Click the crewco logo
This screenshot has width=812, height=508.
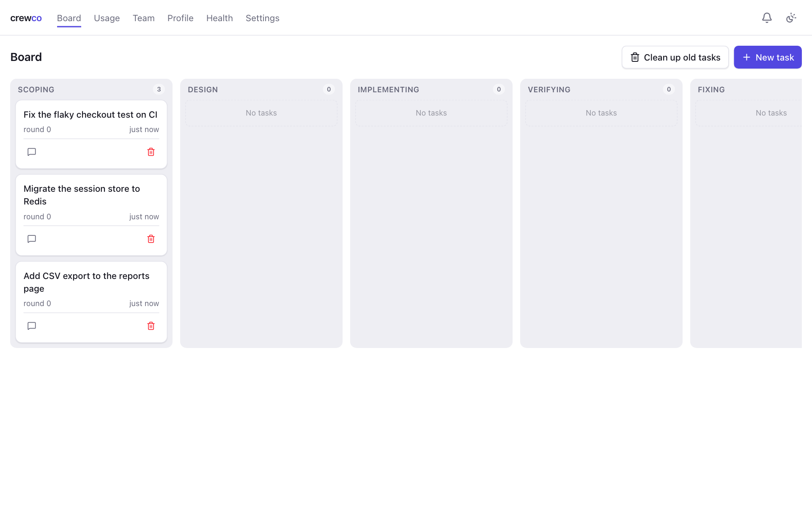point(26,18)
